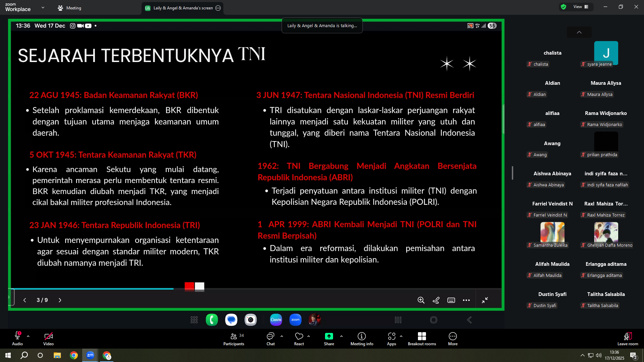
Task: Open File Explorer from taskbar
Action: (57, 355)
